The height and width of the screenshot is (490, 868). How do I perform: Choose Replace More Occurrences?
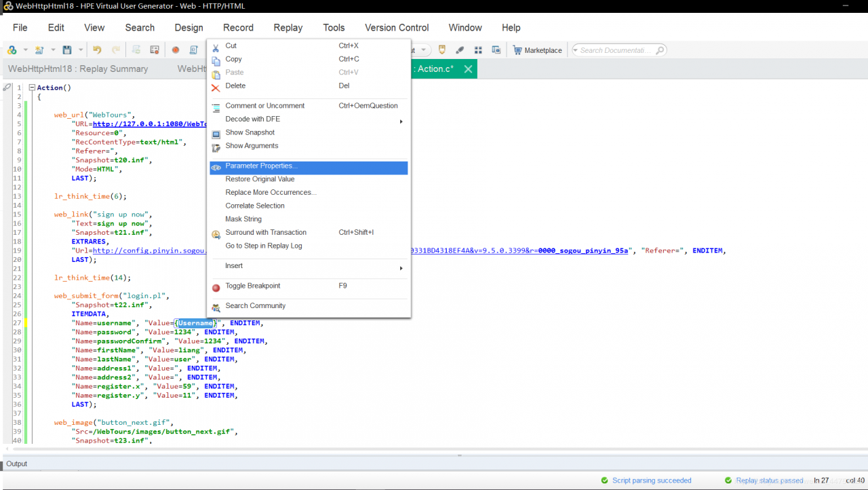pos(309,192)
